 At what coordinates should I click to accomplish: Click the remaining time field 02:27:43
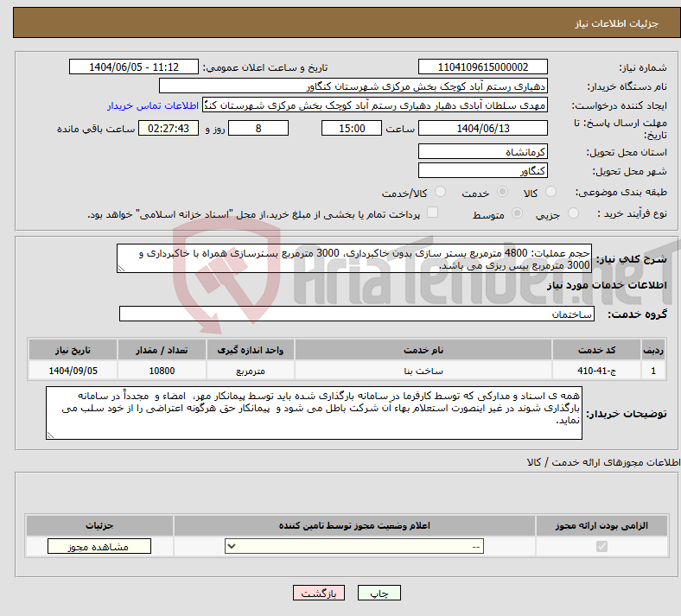[169, 128]
